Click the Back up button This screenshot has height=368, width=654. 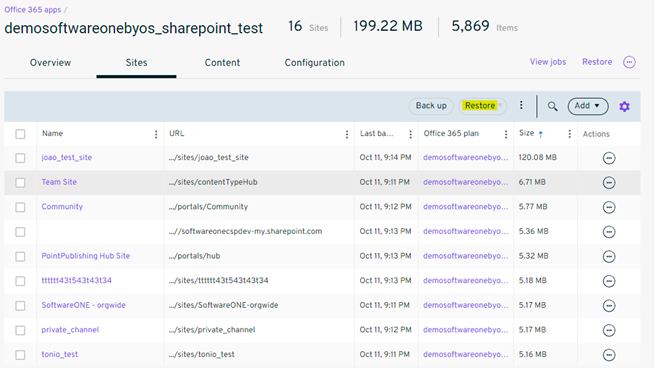[x=431, y=106]
